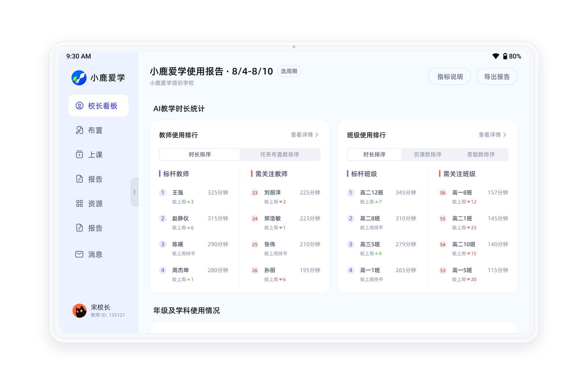The width and height of the screenshot is (588, 379).
Task: Open 查看详情 for 教师使用排行
Action: [x=304, y=135]
